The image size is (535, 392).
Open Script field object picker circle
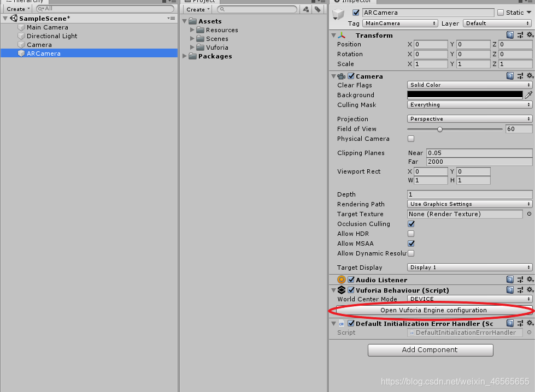pyautogui.click(x=529, y=332)
